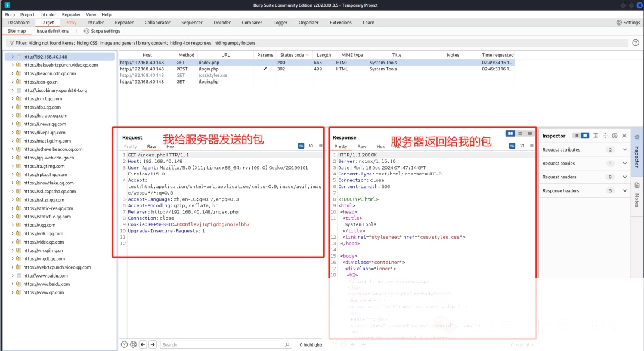This screenshot has width=644, height=351.
Task: Switch Inspector to docked list layout
Action: 576,136
